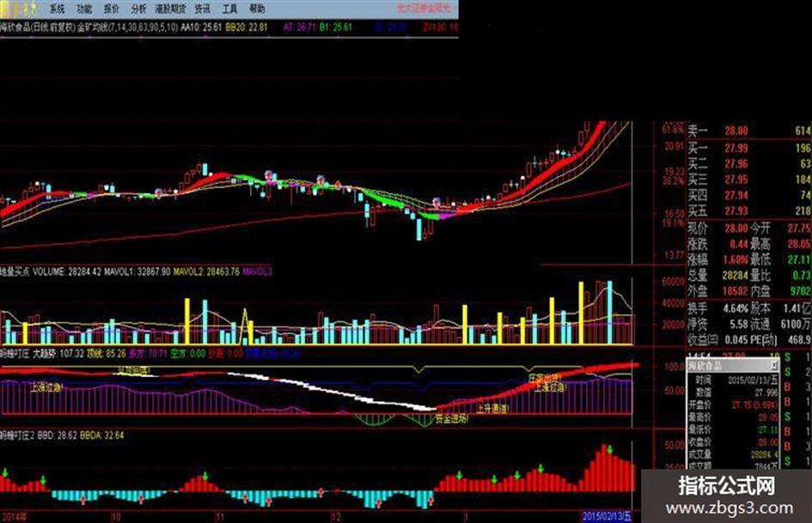Open the 资讯 menu

203,9
